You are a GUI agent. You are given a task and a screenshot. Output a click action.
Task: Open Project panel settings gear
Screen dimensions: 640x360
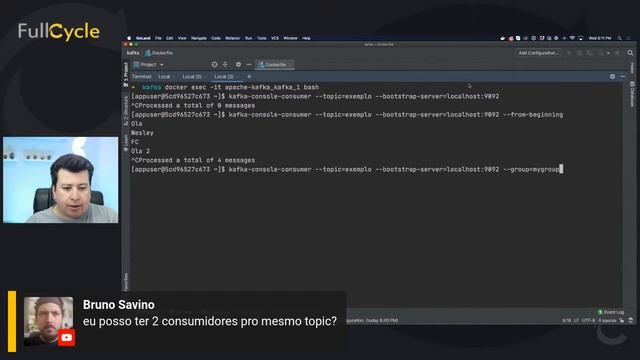(x=238, y=64)
